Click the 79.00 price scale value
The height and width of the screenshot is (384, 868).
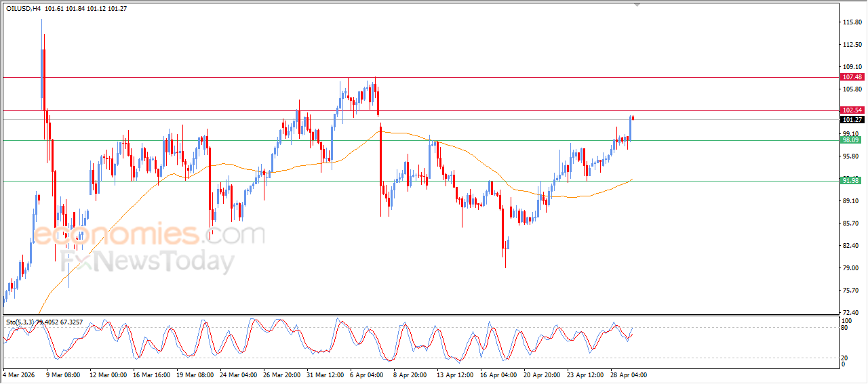click(x=850, y=268)
